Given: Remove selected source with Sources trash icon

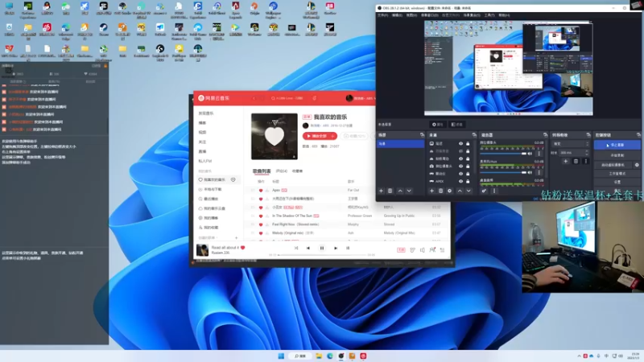Looking at the screenshot, I should coord(440,191).
